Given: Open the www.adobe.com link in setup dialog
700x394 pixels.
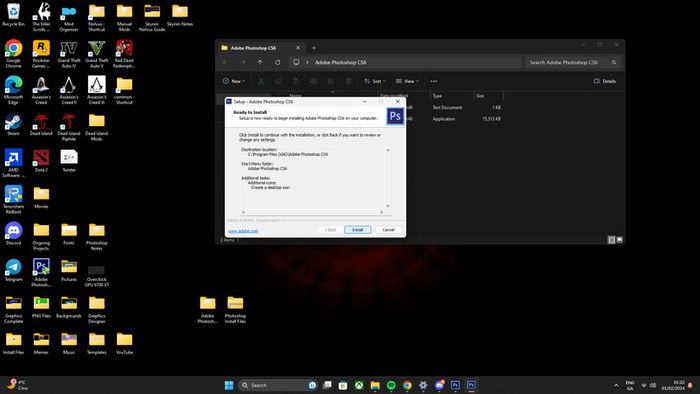Looking at the screenshot, I should click(x=243, y=231).
